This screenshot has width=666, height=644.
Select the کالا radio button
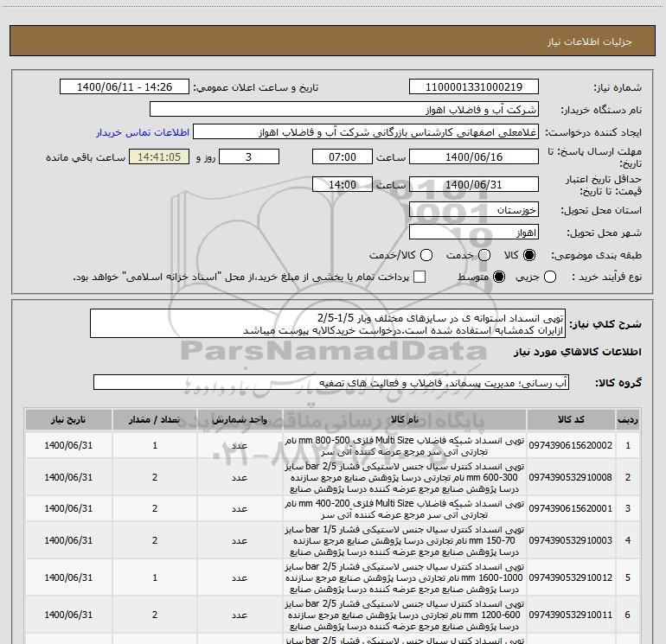click(x=529, y=255)
